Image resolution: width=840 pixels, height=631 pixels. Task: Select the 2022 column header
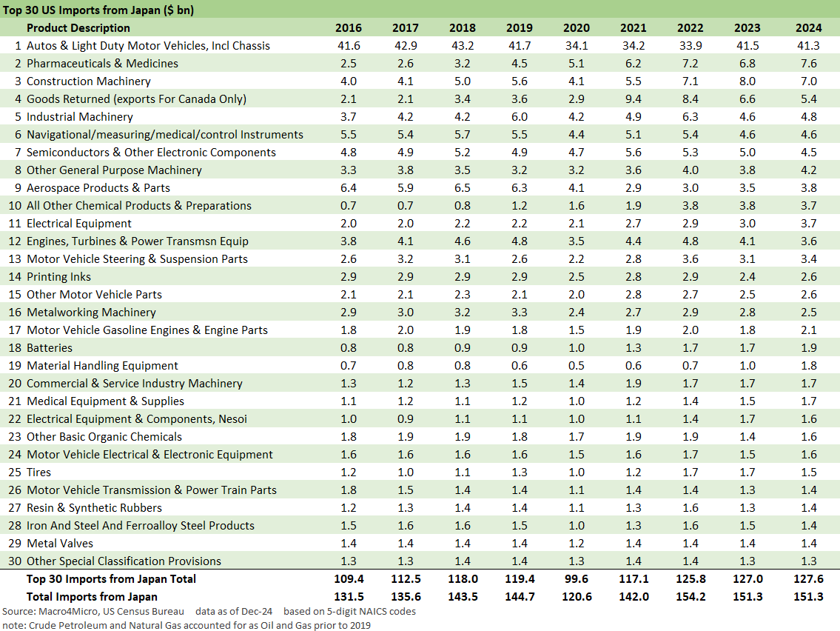point(690,28)
